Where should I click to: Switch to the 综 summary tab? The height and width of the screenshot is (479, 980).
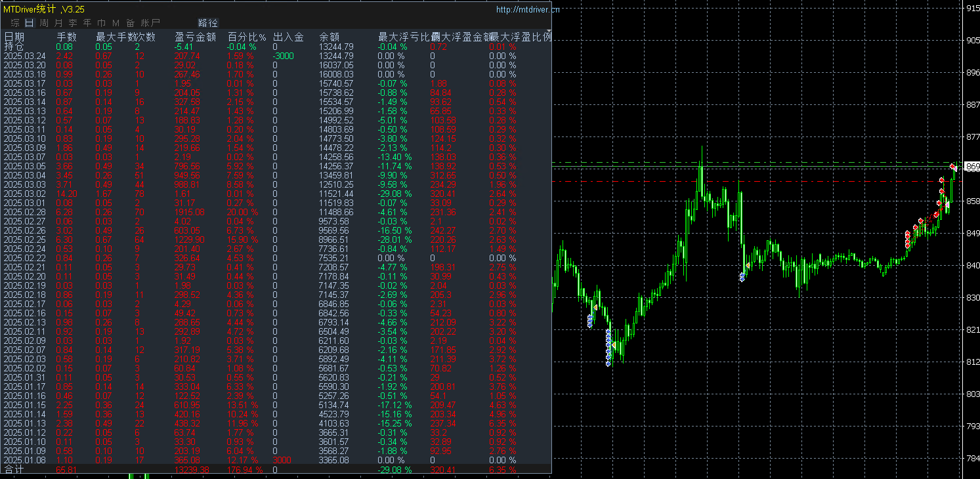coord(15,23)
